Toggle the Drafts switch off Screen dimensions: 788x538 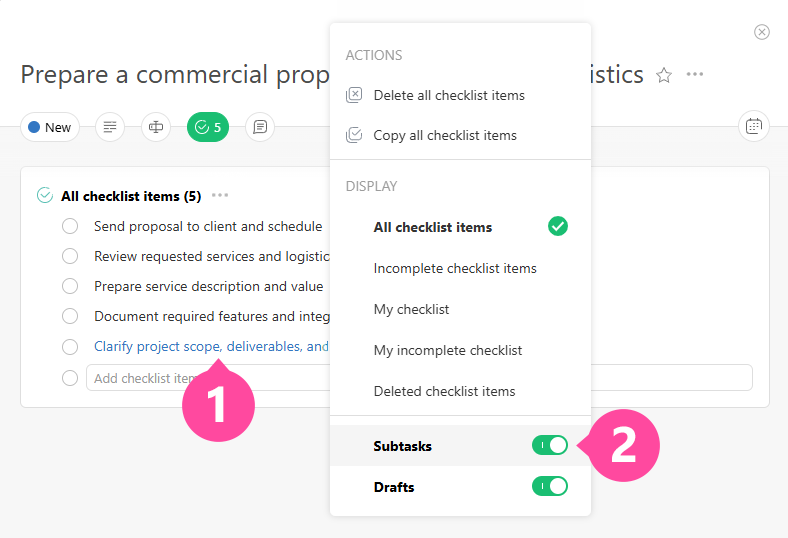549,487
